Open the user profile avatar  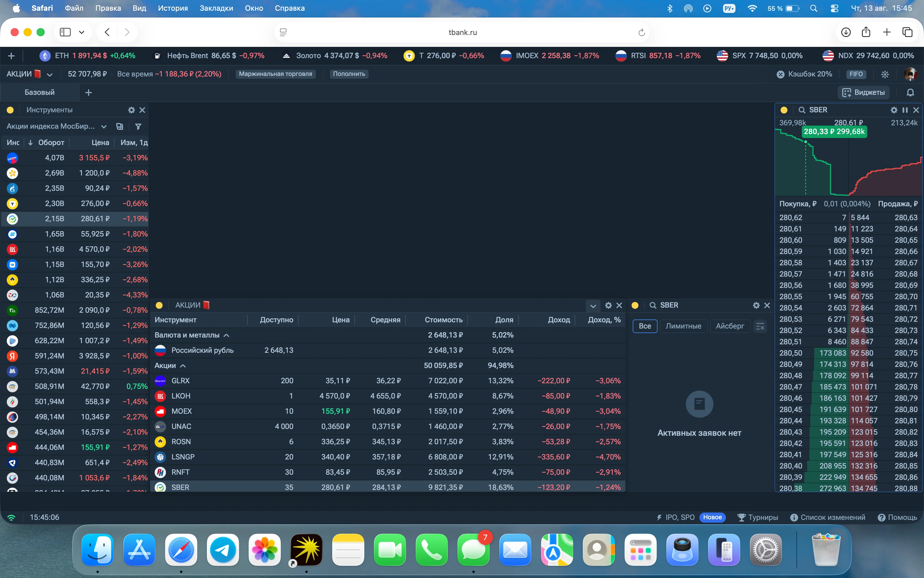click(910, 74)
